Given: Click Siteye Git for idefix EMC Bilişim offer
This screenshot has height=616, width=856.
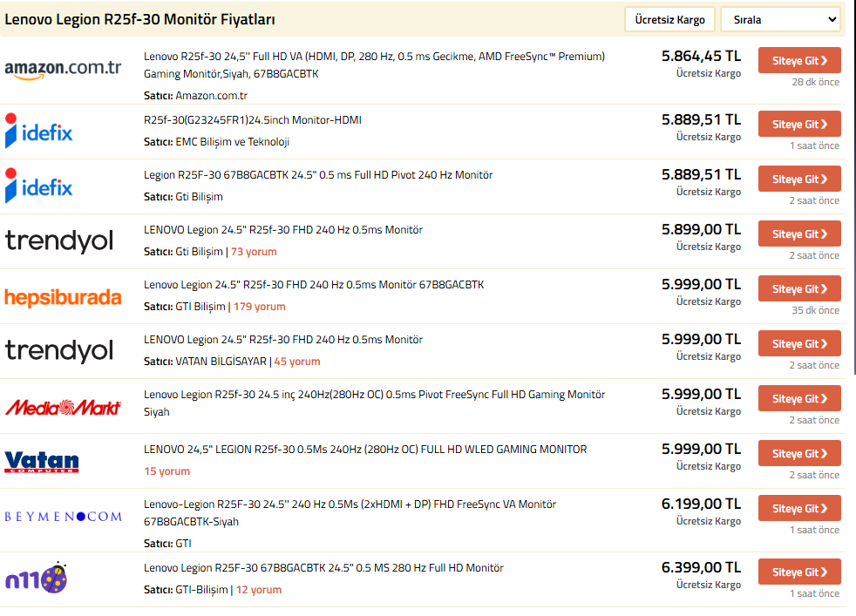Looking at the screenshot, I should tap(799, 125).
